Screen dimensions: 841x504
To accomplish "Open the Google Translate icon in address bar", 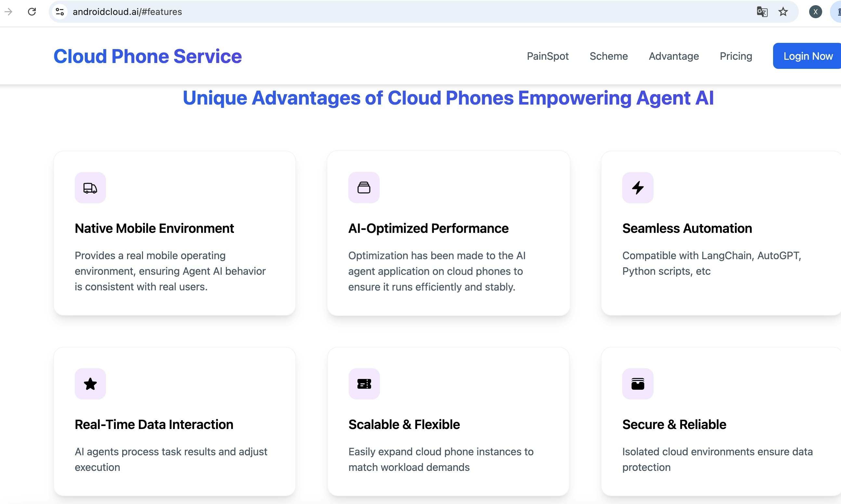I will point(762,12).
